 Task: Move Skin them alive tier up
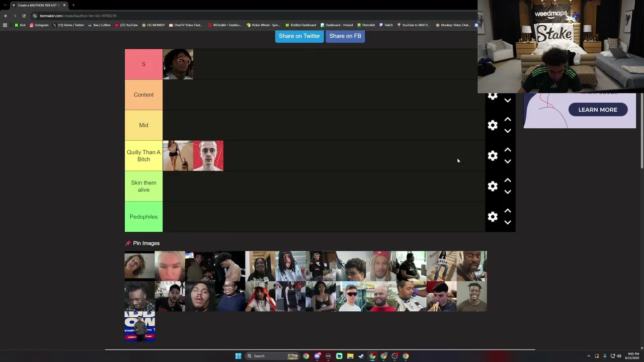point(508,180)
